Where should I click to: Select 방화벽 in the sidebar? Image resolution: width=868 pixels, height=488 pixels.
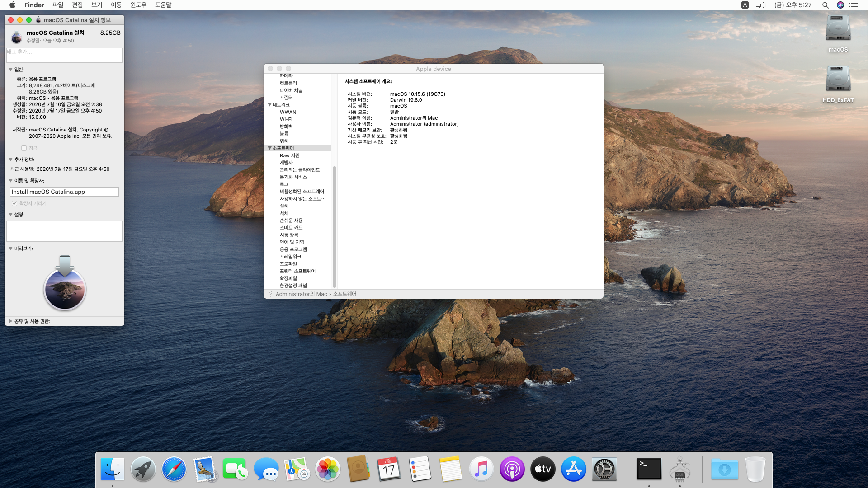point(286,127)
